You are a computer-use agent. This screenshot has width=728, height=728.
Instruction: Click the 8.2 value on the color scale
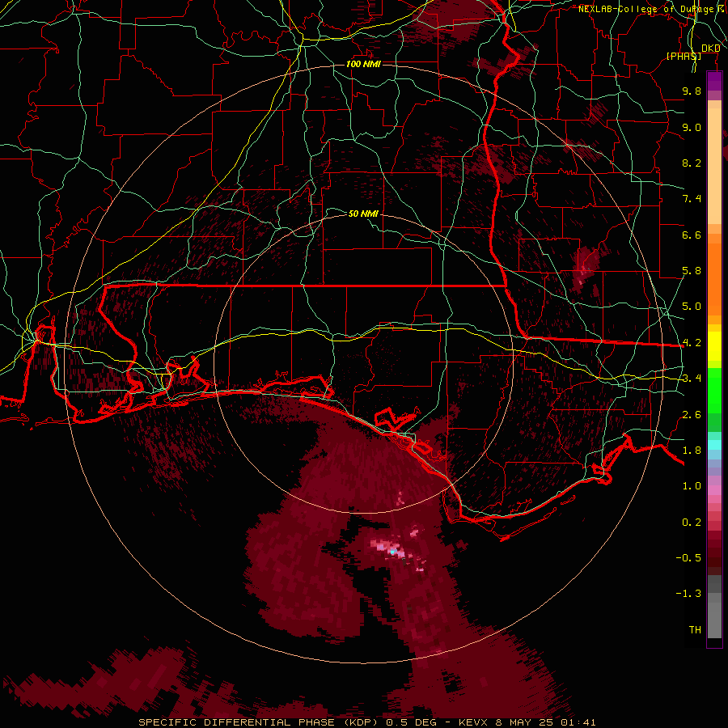[692, 163]
